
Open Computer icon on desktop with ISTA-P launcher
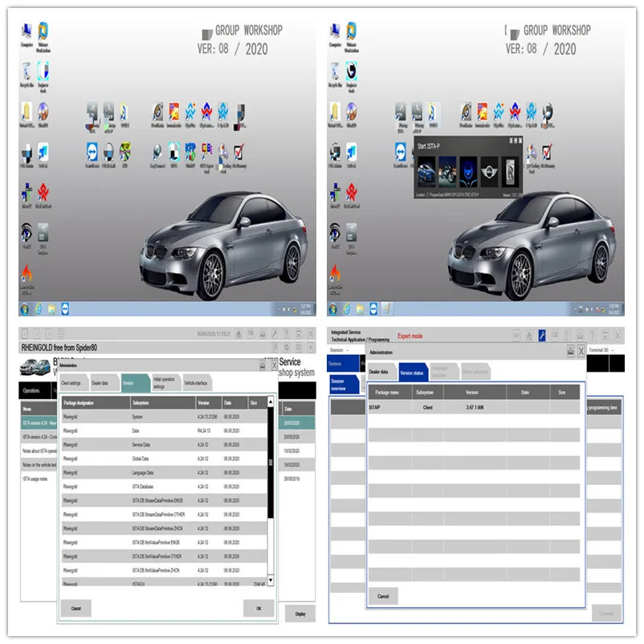[x=335, y=35]
